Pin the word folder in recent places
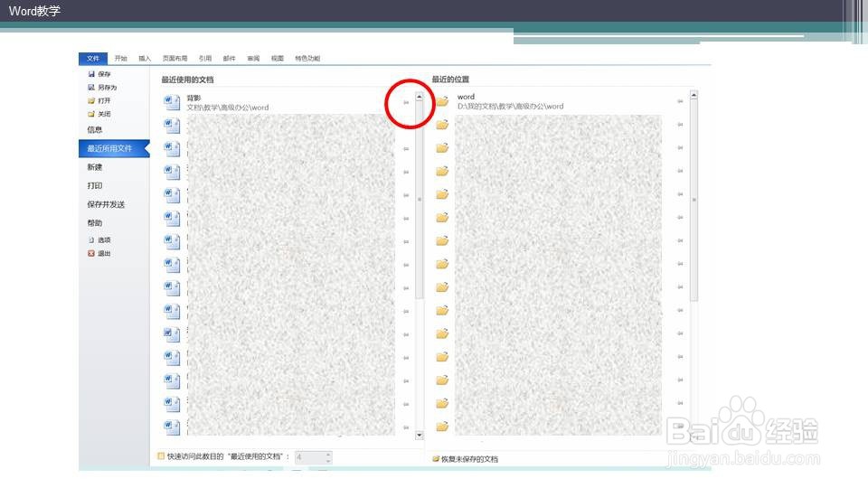The image size is (868, 488). point(680,101)
